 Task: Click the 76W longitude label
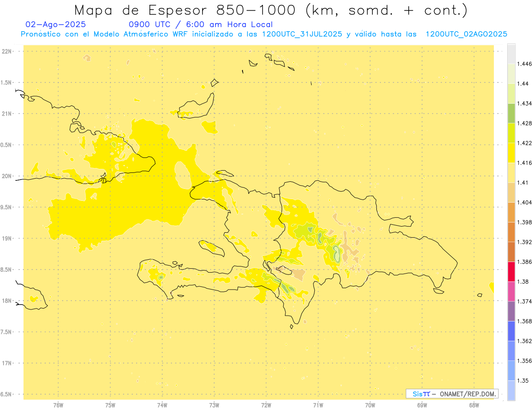[x=58, y=405]
